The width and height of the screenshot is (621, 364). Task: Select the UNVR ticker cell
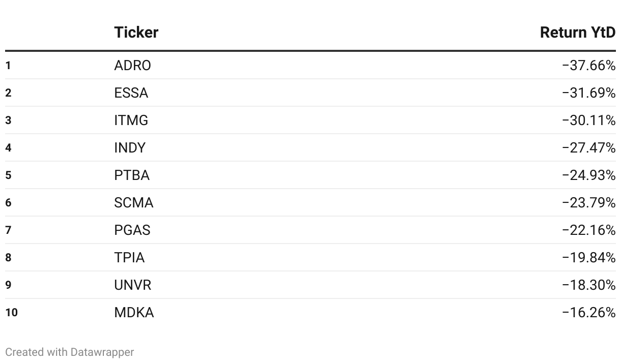tap(133, 285)
